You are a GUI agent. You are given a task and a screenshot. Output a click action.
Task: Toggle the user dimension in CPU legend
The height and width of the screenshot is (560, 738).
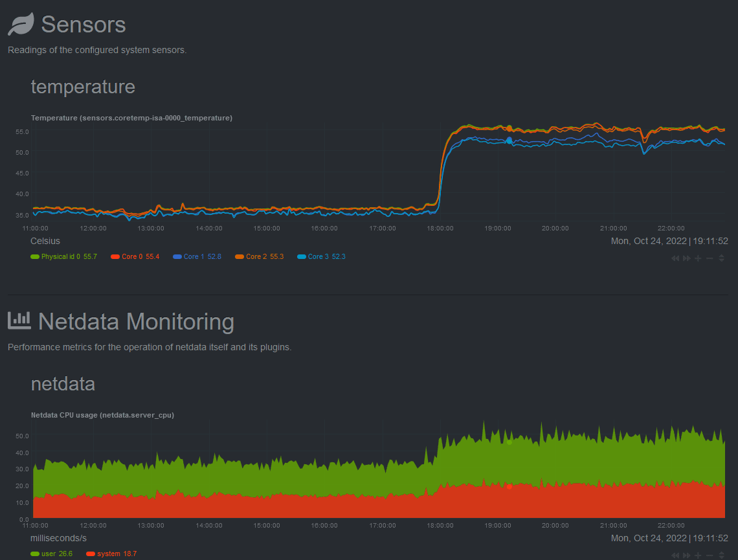(52, 554)
